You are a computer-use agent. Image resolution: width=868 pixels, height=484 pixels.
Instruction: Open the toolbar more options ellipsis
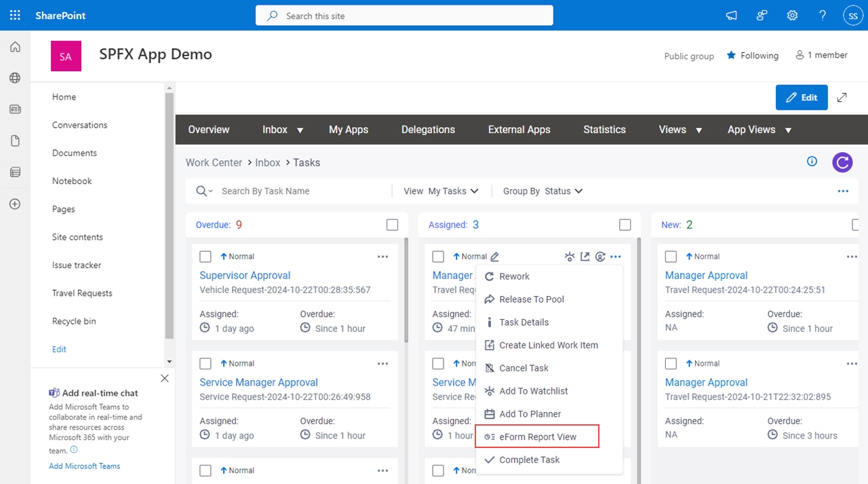coord(843,191)
